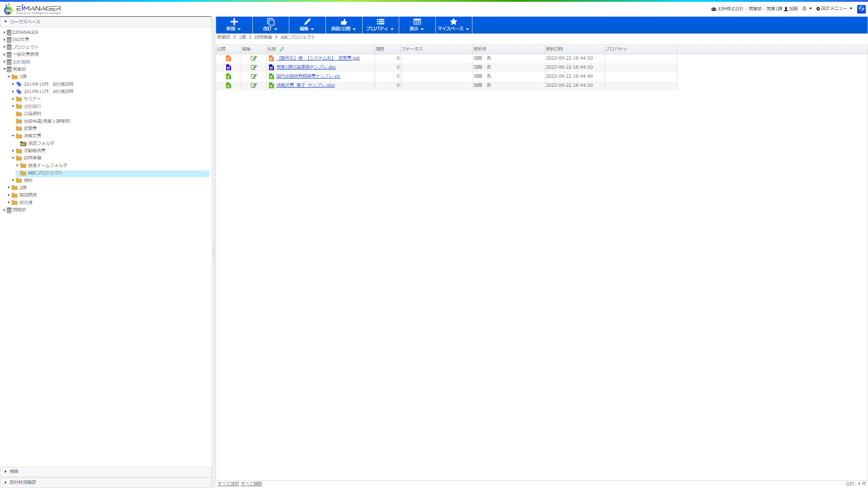The image size is (868, 488).
Task: Click breadcrumb 営業部
Action: [x=223, y=38]
